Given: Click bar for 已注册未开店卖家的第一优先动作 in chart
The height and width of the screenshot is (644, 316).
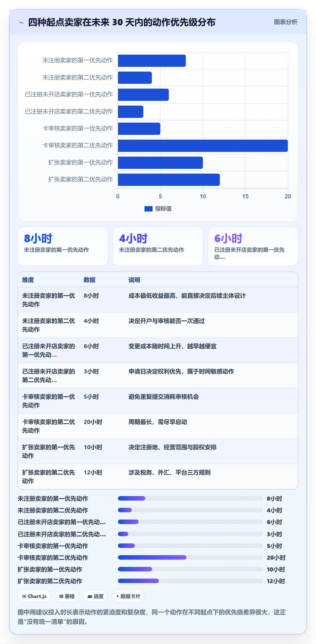Looking at the screenshot, I should coord(143,95).
